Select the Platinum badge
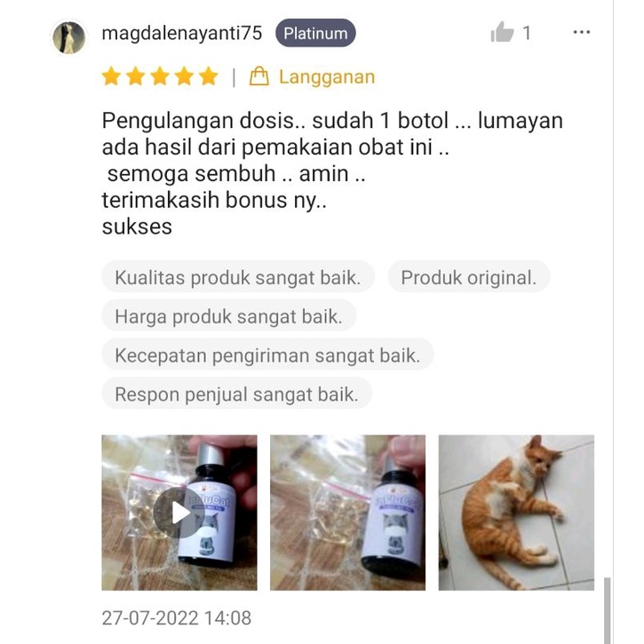 tap(315, 33)
